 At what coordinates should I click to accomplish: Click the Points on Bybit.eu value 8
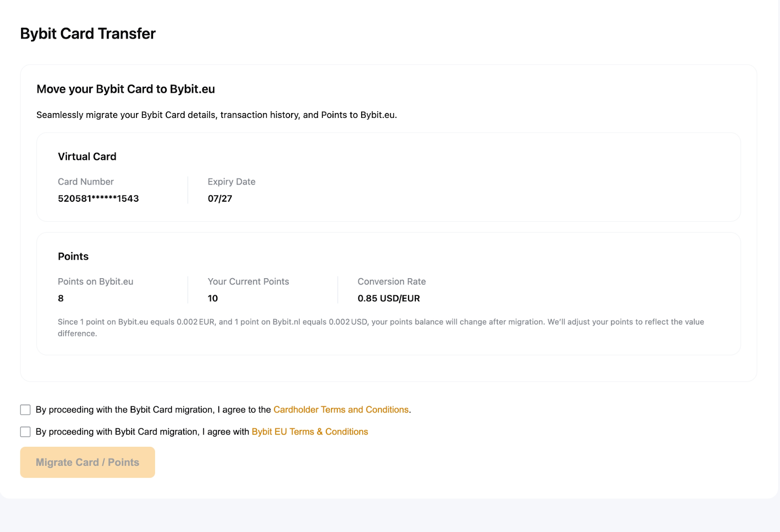(61, 298)
